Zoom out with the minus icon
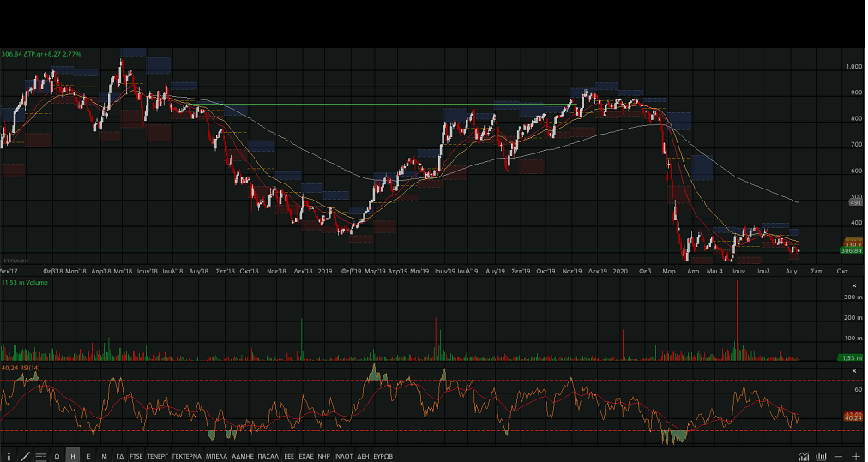Screen dimensions: 868x462 [838, 456]
